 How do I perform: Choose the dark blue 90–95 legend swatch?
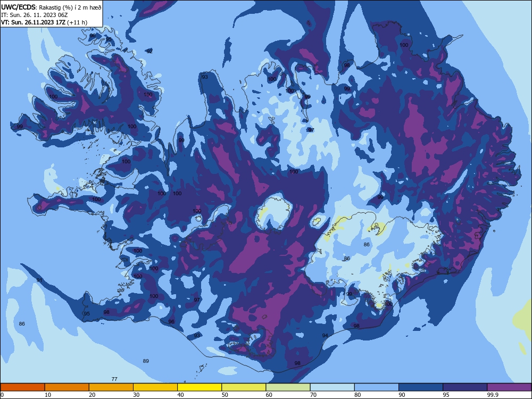click(421, 387)
